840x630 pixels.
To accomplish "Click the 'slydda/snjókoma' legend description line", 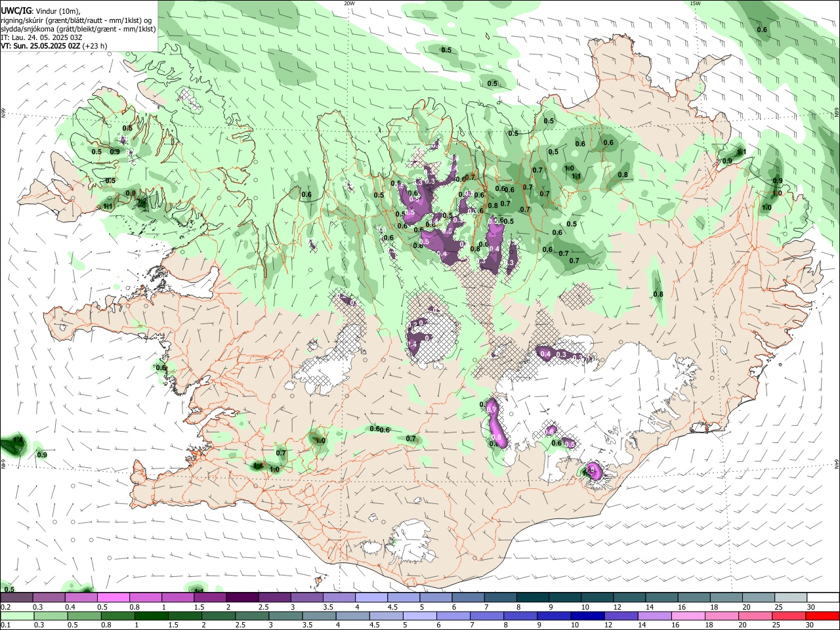I will (x=78, y=29).
